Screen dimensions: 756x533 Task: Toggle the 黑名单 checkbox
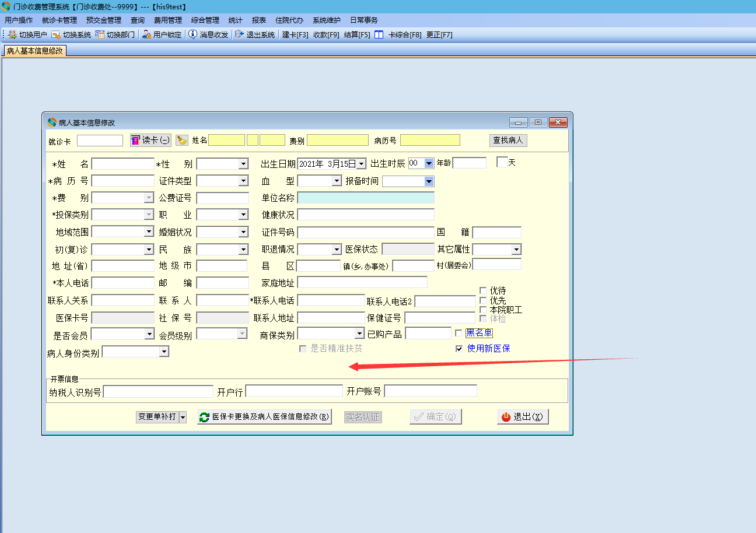[459, 333]
